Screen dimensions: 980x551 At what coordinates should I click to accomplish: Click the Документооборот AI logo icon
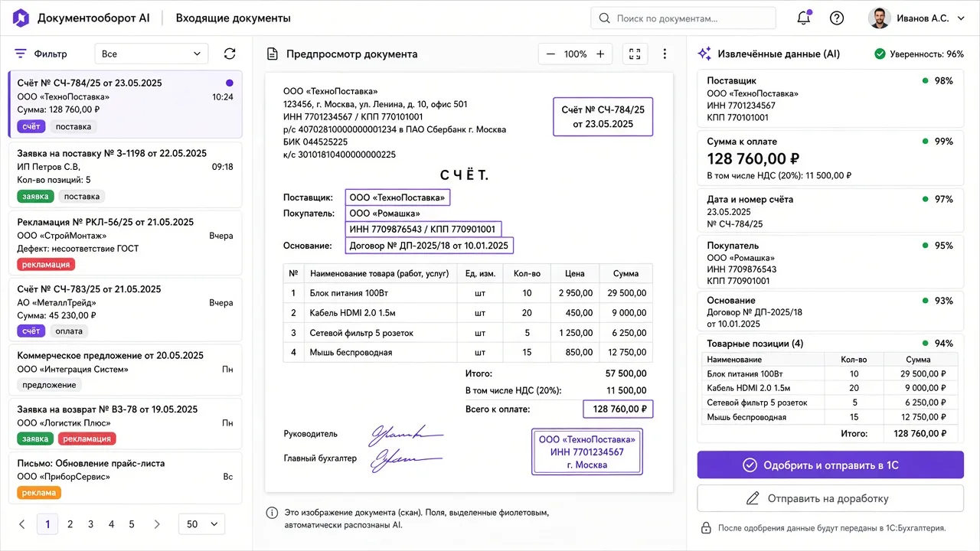coord(21,18)
